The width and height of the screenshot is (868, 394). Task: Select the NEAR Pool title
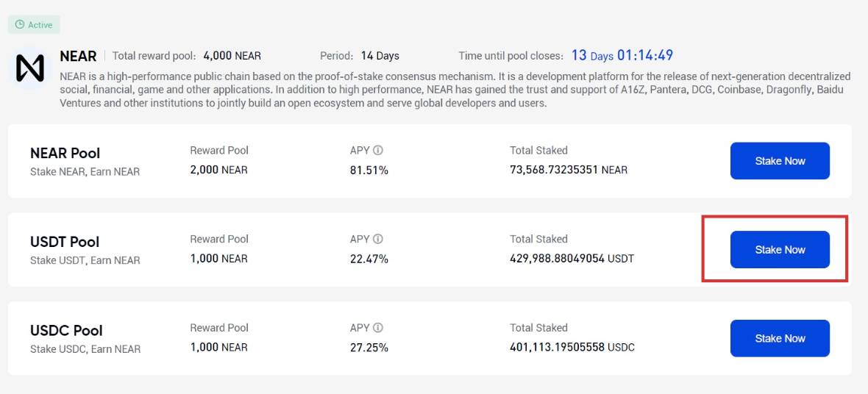(65, 154)
